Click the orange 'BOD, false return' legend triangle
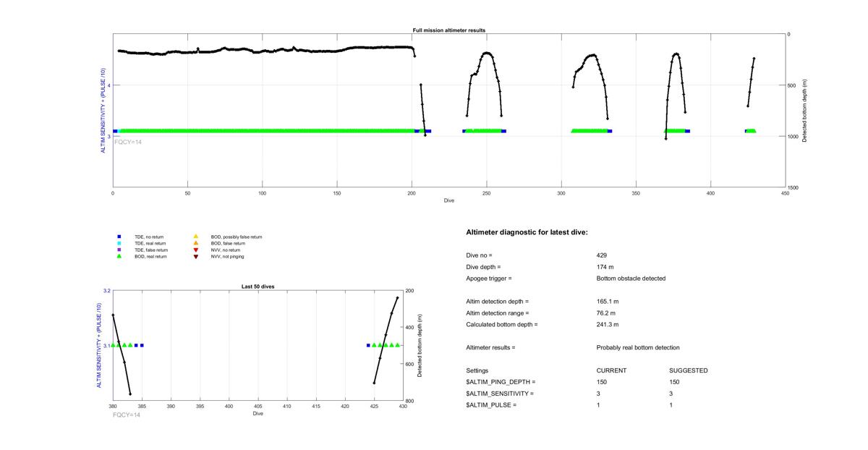Image resolution: width=868 pixels, height=450 pixels. point(195,243)
